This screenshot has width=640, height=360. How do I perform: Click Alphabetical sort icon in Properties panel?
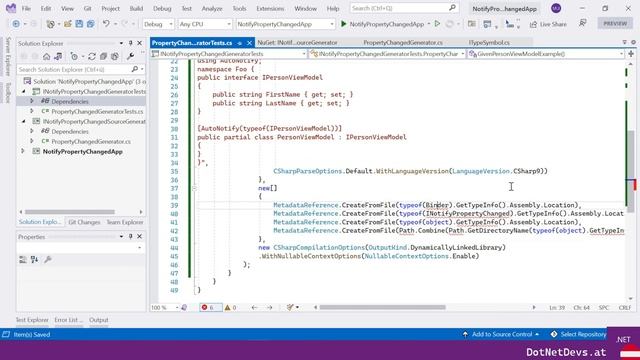35,259
